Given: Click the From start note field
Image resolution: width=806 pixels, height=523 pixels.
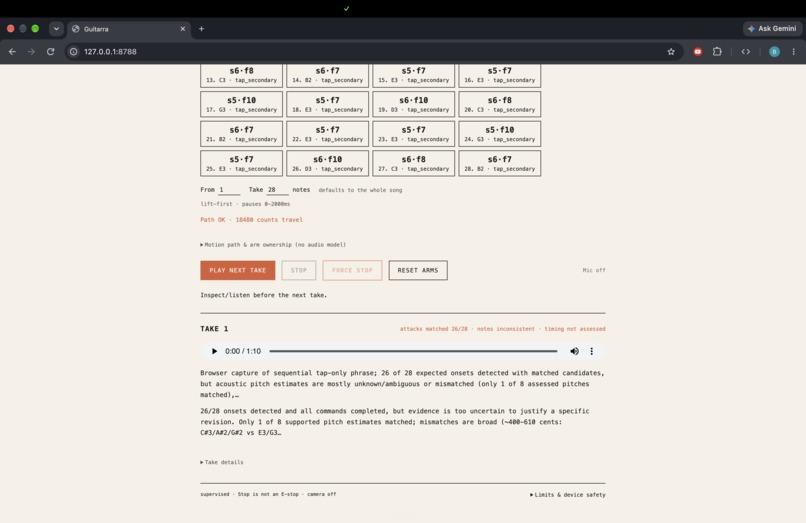Looking at the screenshot, I should (x=229, y=190).
